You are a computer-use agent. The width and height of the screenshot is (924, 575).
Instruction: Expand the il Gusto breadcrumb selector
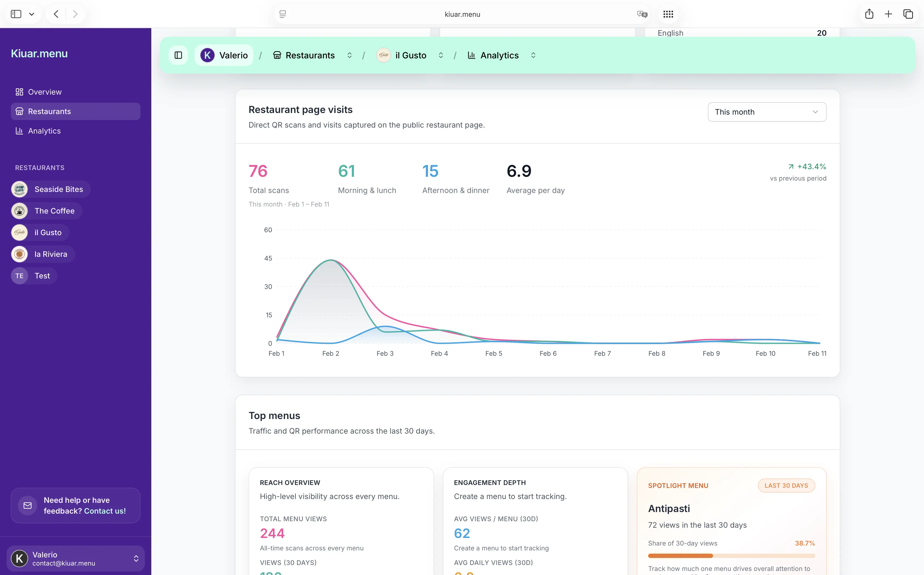pos(441,55)
